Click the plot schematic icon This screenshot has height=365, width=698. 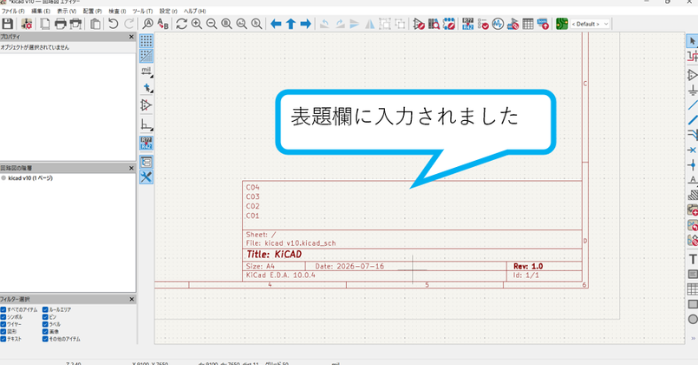pos(76,24)
